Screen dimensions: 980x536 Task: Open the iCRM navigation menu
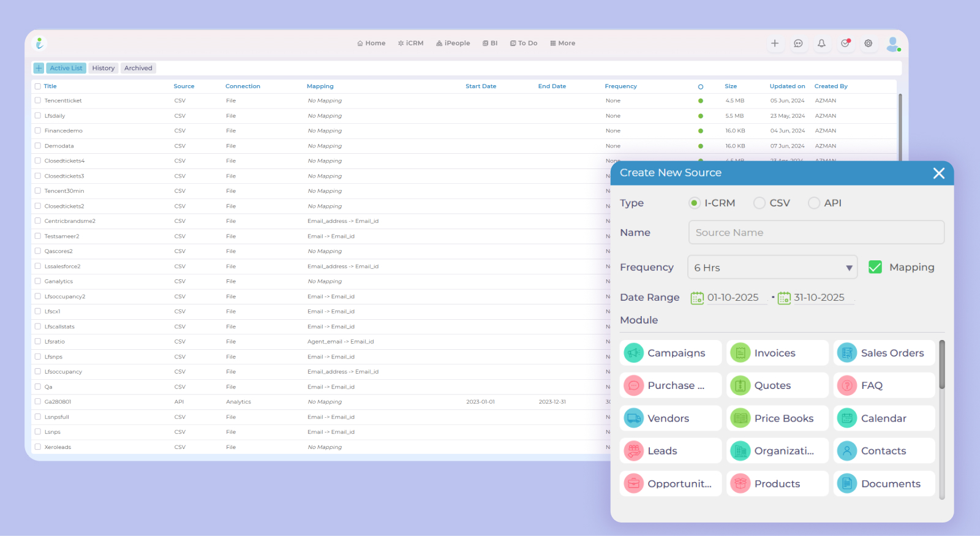pos(410,43)
